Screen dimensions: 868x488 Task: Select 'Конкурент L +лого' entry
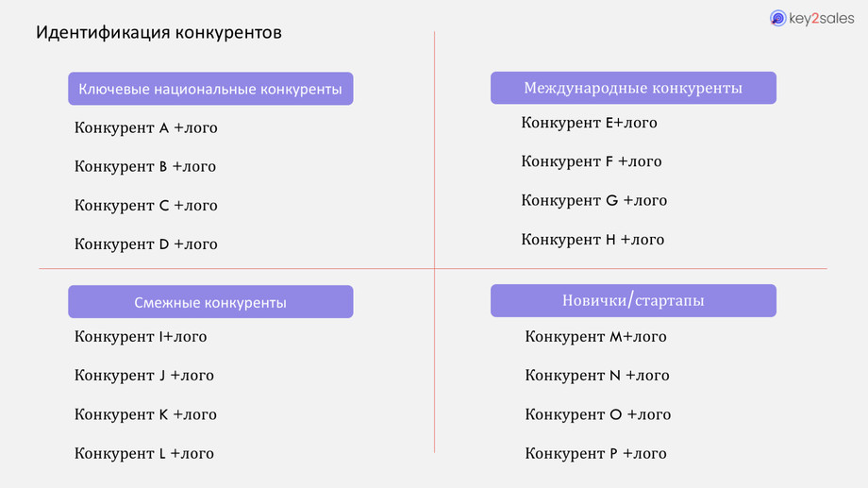tap(144, 454)
